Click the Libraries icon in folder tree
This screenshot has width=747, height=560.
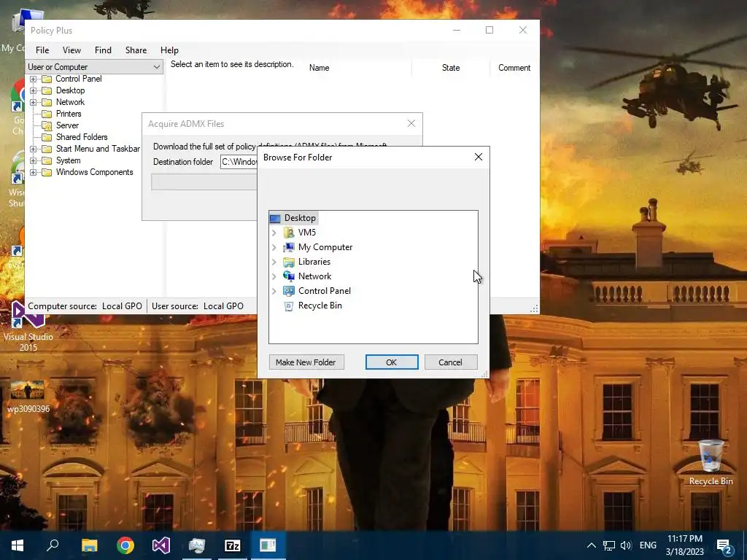tap(289, 262)
